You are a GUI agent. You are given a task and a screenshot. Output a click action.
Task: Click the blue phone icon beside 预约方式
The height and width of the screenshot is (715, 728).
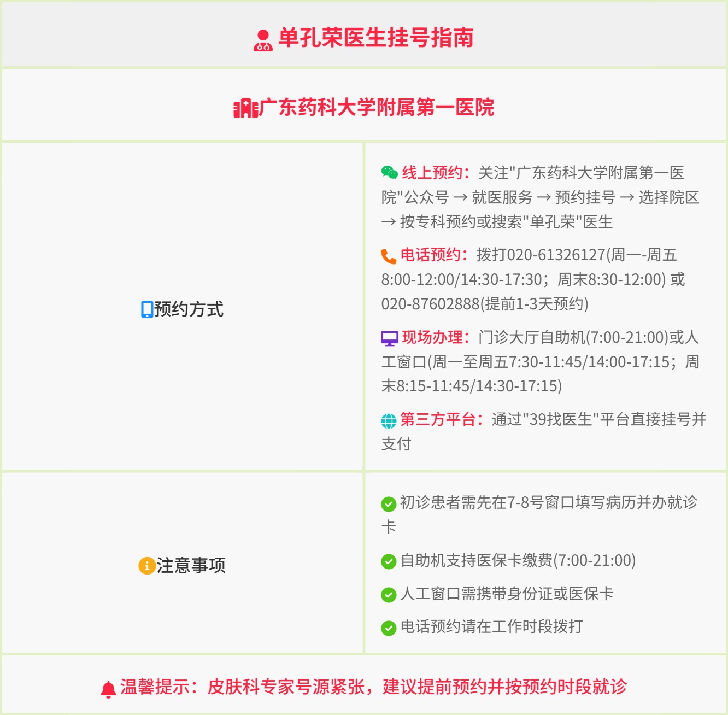(x=147, y=309)
